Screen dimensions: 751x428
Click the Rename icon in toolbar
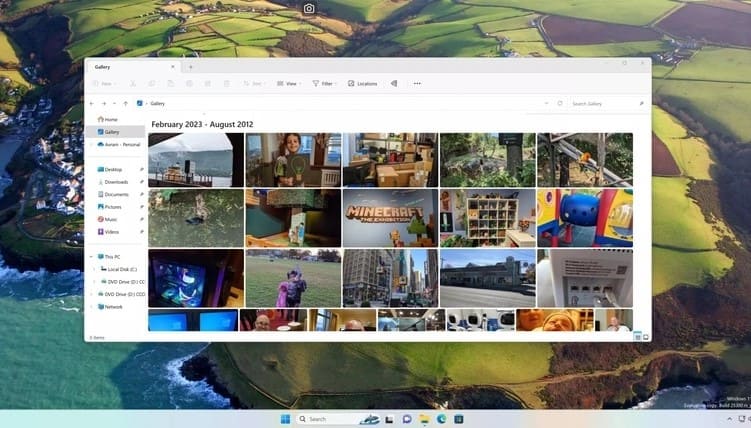189,84
